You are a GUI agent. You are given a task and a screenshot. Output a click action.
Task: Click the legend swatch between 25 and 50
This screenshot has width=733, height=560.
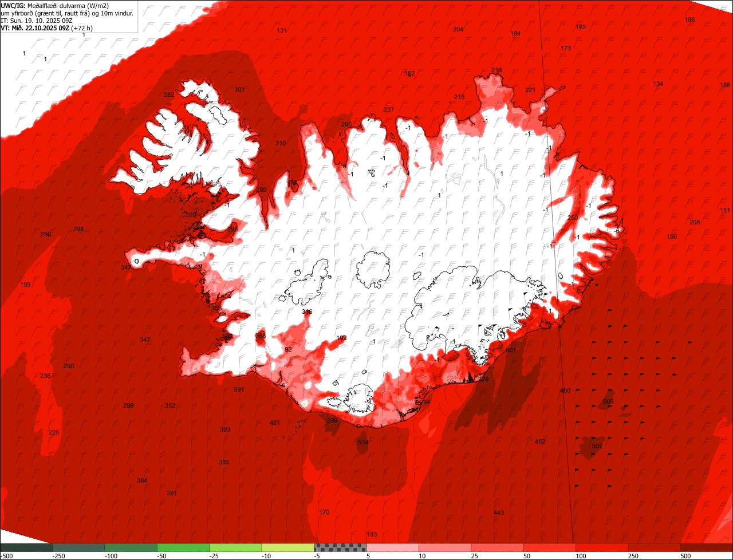pyautogui.click(x=497, y=547)
